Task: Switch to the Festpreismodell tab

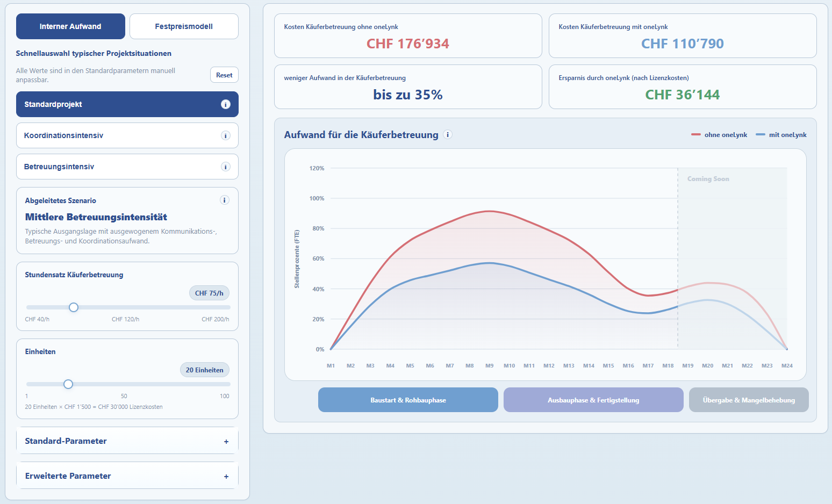Action: (x=184, y=26)
